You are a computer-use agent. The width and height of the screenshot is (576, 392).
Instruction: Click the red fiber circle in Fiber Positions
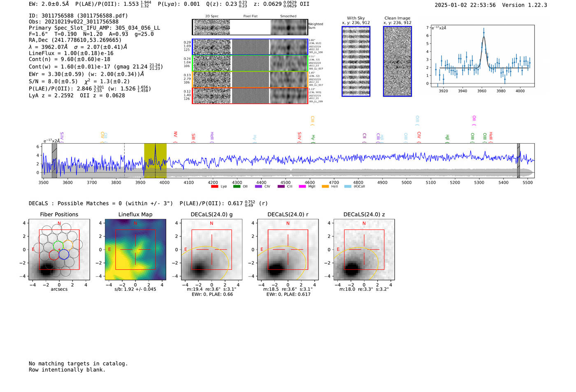(x=54, y=255)
